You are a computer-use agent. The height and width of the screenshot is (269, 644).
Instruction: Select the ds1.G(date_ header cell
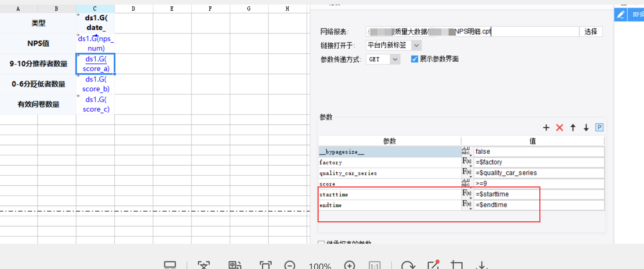coord(95,23)
